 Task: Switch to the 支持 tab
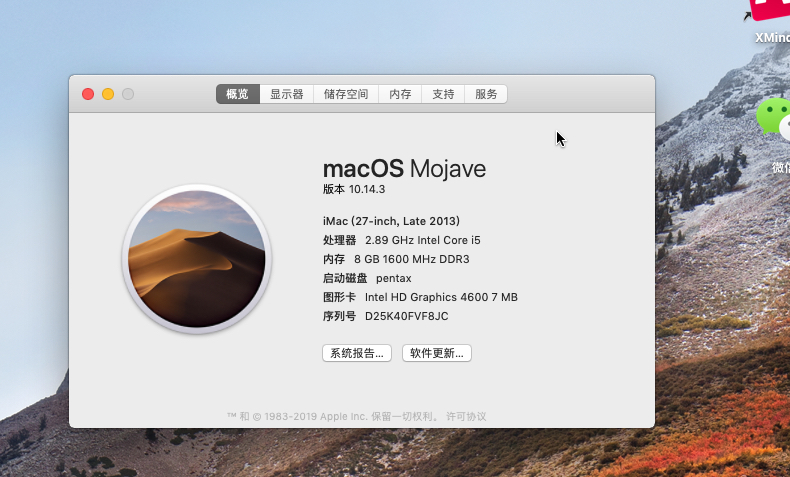pyautogui.click(x=443, y=94)
